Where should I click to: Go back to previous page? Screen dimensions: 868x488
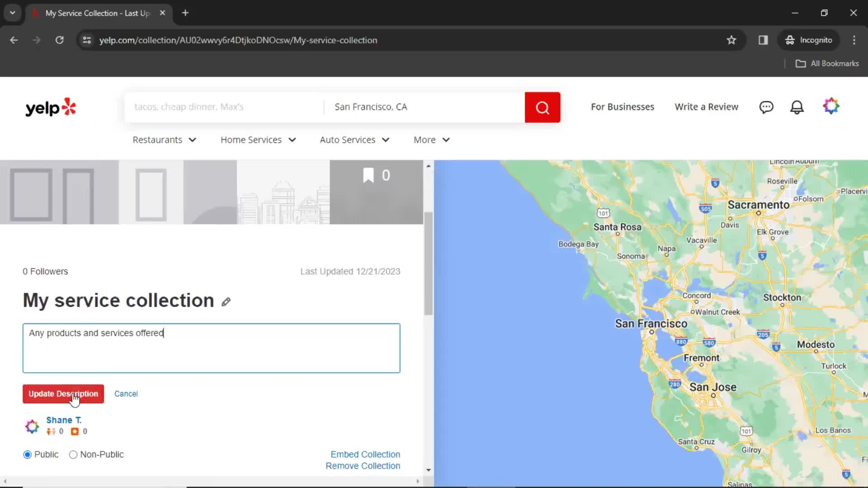coord(14,40)
